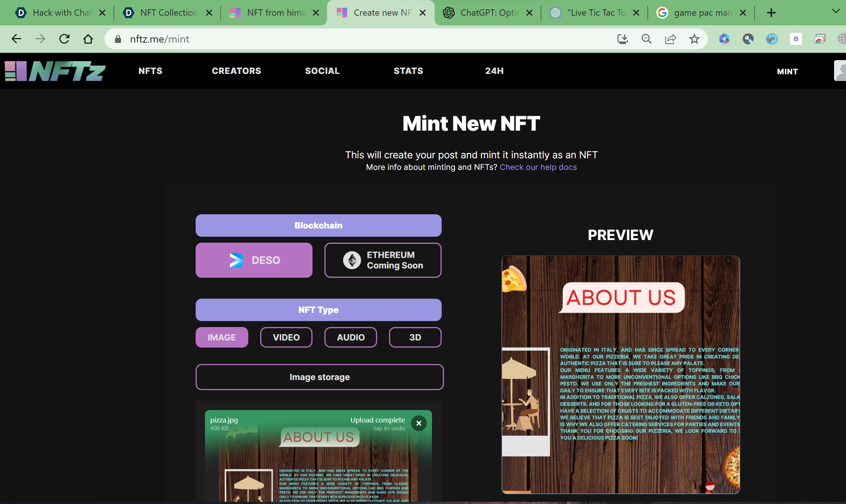Viewport: 846px width, 504px height.
Task: Choose 3D as NFT type
Action: click(x=415, y=337)
